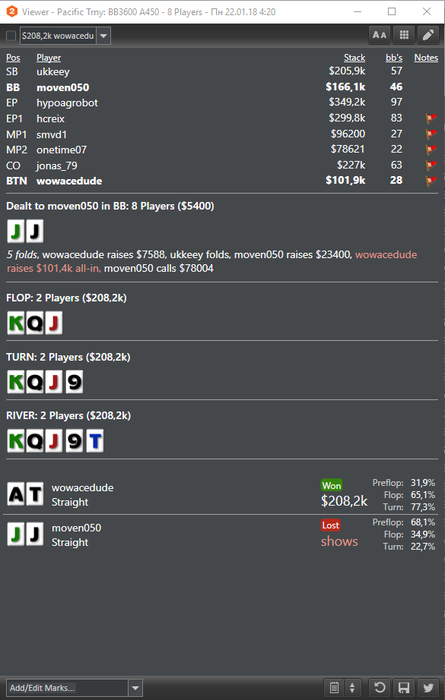Click the font size AA icon
The image size is (445, 700).
point(379,35)
